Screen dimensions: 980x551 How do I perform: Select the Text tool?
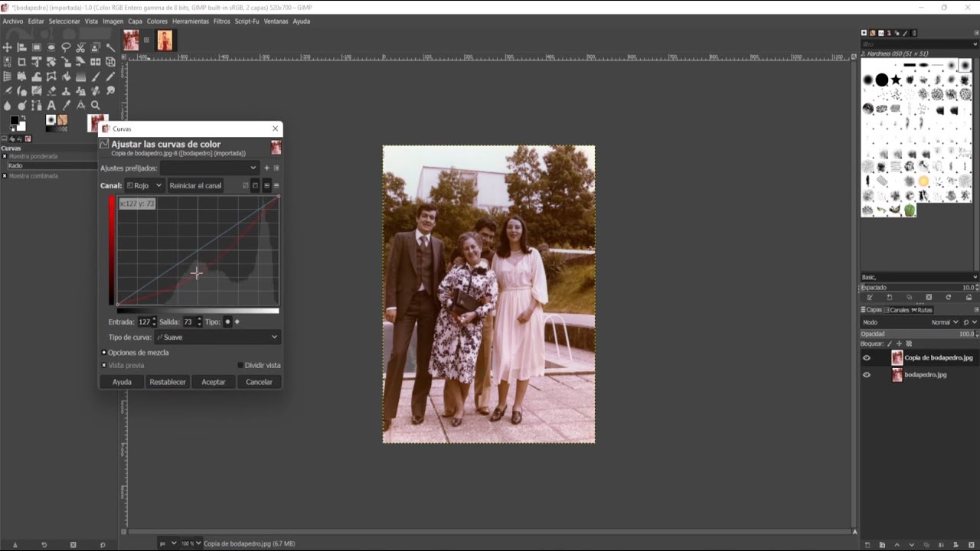tap(51, 106)
